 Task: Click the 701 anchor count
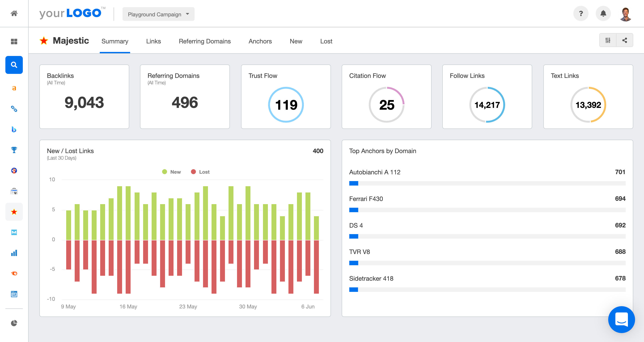(x=620, y=172)
